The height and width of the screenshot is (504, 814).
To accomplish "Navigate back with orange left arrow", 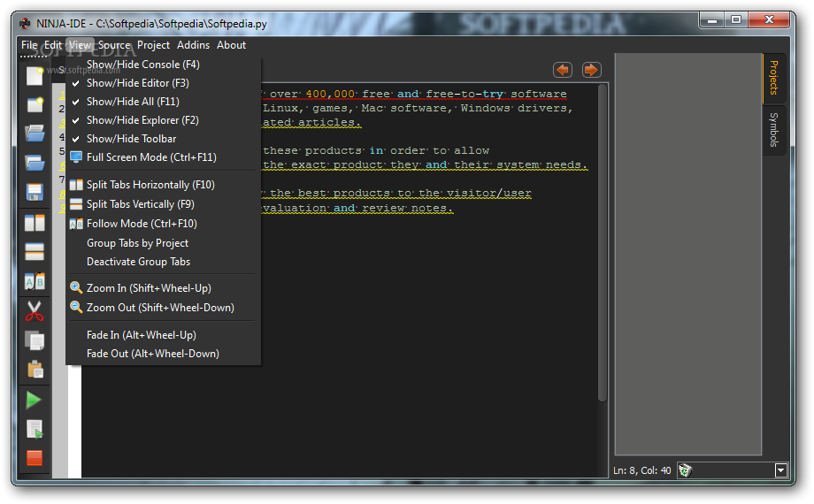I will [x=563, y=70].
